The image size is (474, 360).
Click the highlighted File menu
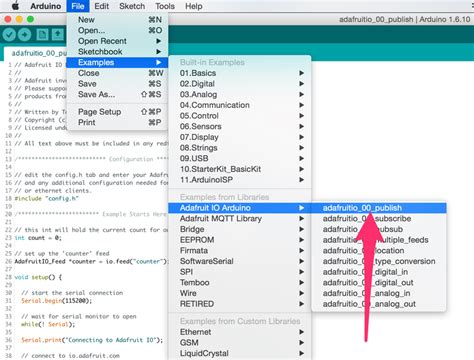(x=78, y=6)
